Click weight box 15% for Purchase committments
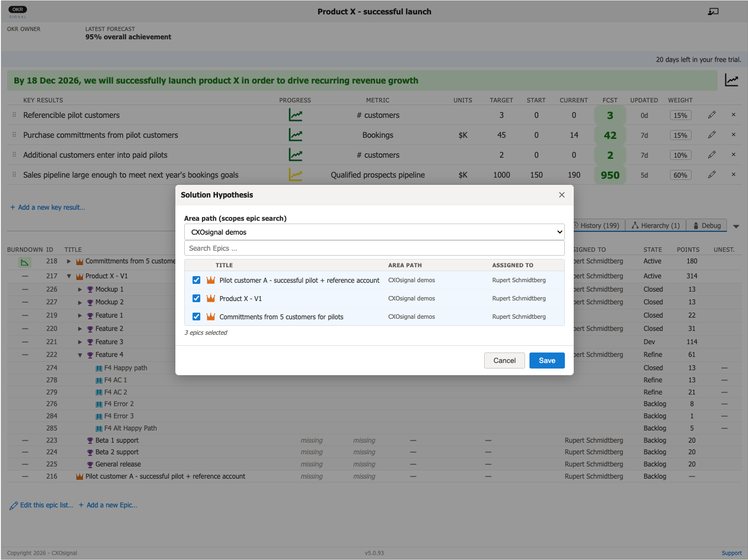748x560 pixels. click(x=681, y=136)
